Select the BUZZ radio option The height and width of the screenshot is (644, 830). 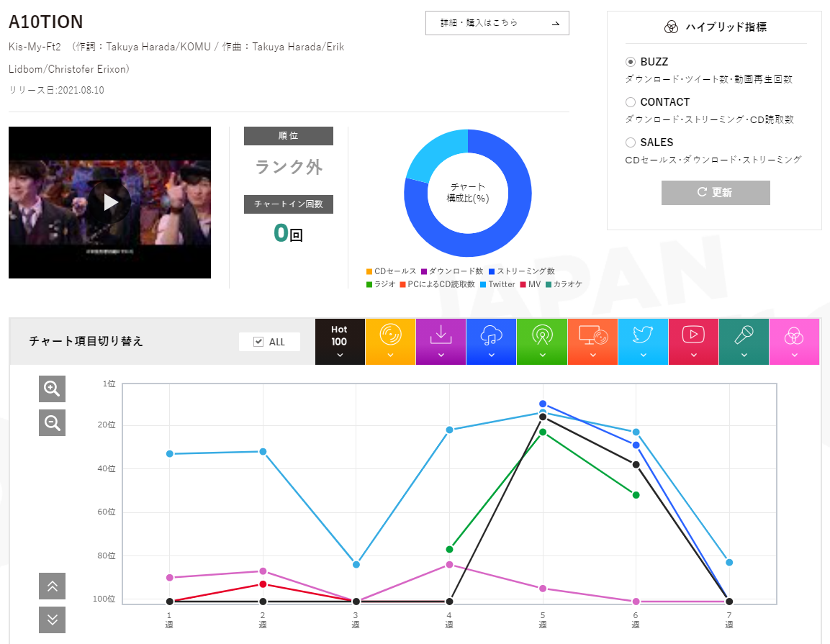(631, 62)
